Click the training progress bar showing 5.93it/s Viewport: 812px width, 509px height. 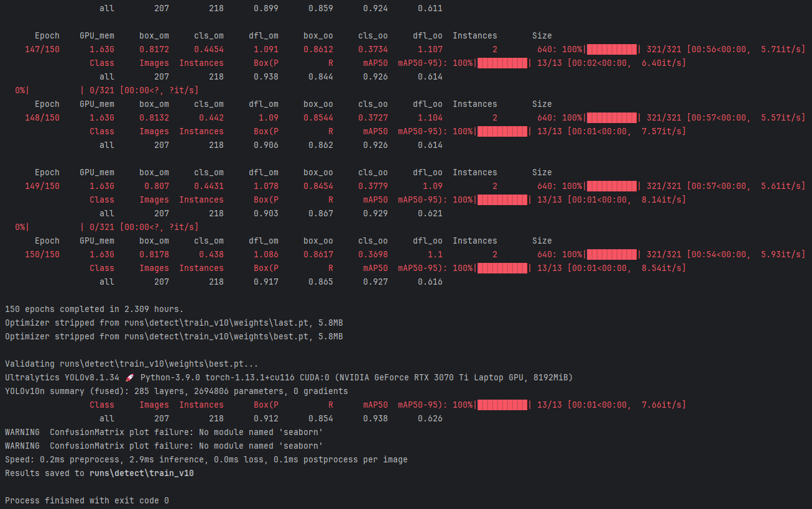click(x=612, y=254)
